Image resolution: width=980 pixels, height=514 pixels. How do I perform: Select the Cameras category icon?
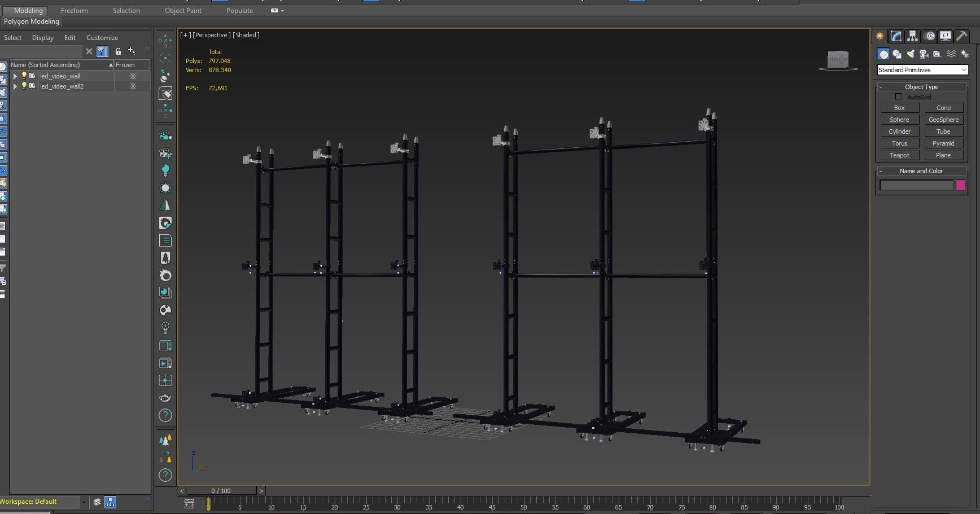click(924, 54)
